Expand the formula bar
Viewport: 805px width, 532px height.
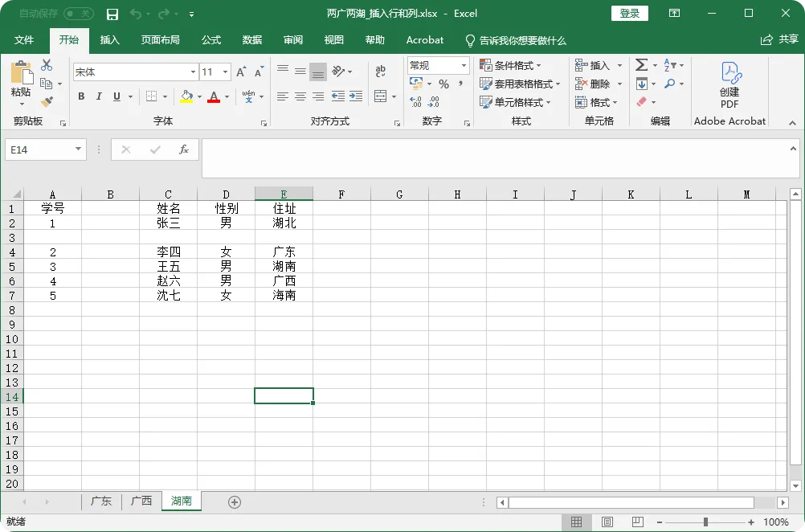[x=793, y=149]
